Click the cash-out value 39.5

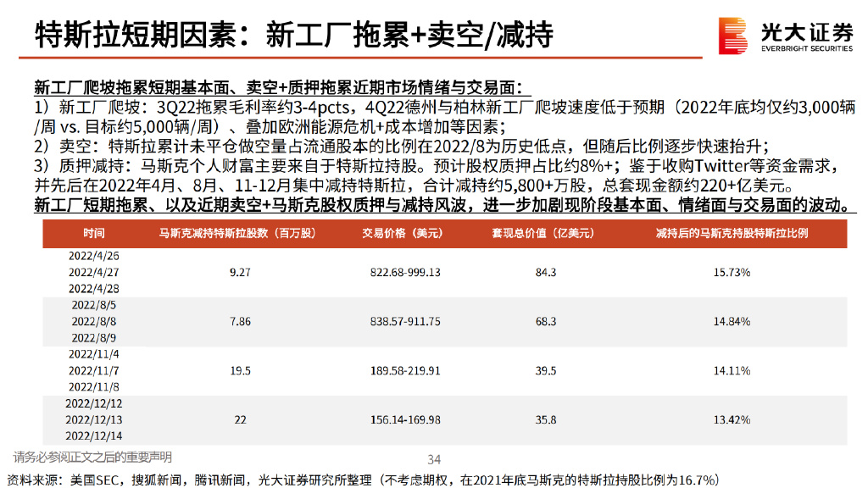point(546,371)
